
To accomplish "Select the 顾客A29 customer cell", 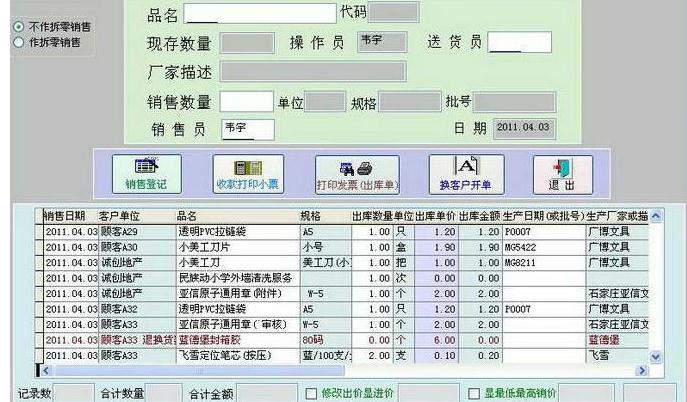I will 137,232.
